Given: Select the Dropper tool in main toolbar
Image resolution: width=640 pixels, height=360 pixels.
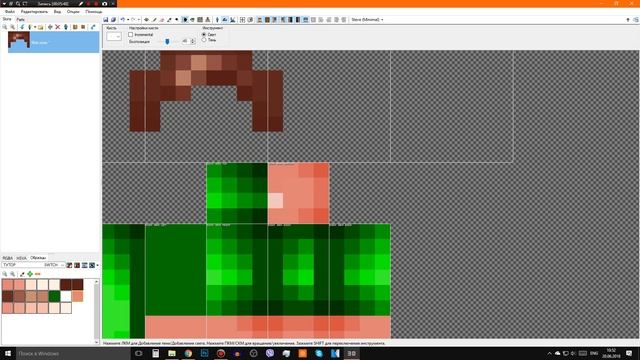Looking at the screenshot, I should (x=169, y=20).
